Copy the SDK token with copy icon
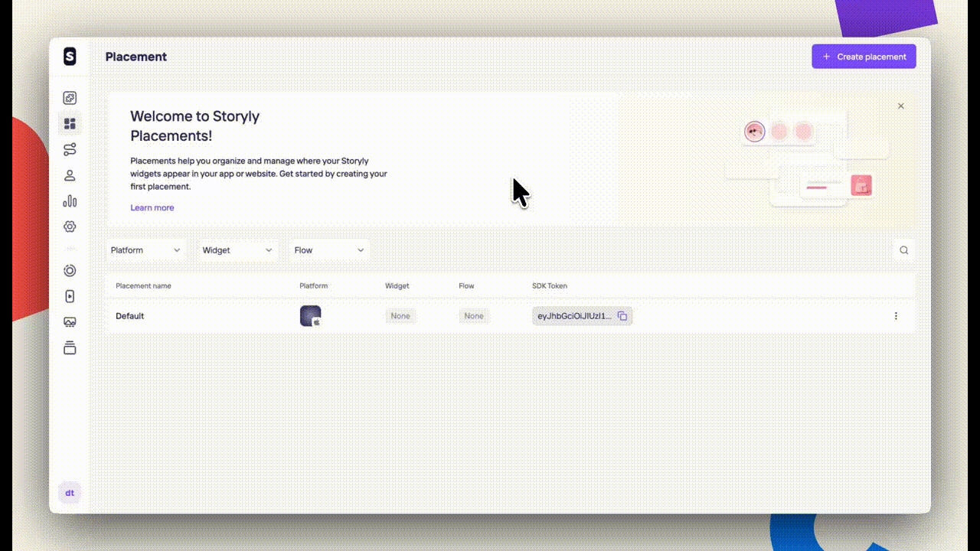This screenshot has width=980, height=551. pyautogui.click(x=622, y=316)
